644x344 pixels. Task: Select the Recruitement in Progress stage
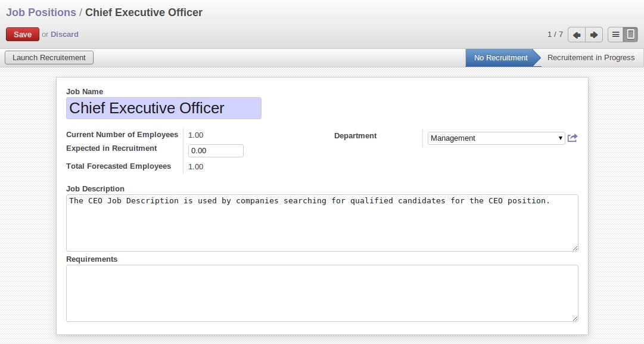coord(590,58)
